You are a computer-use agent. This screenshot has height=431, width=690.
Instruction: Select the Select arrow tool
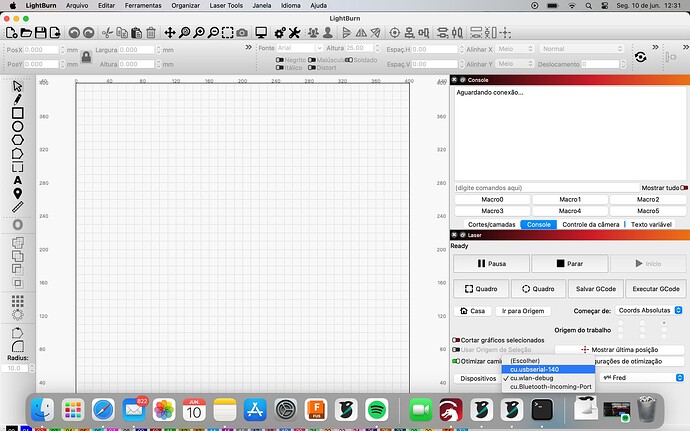18,86
